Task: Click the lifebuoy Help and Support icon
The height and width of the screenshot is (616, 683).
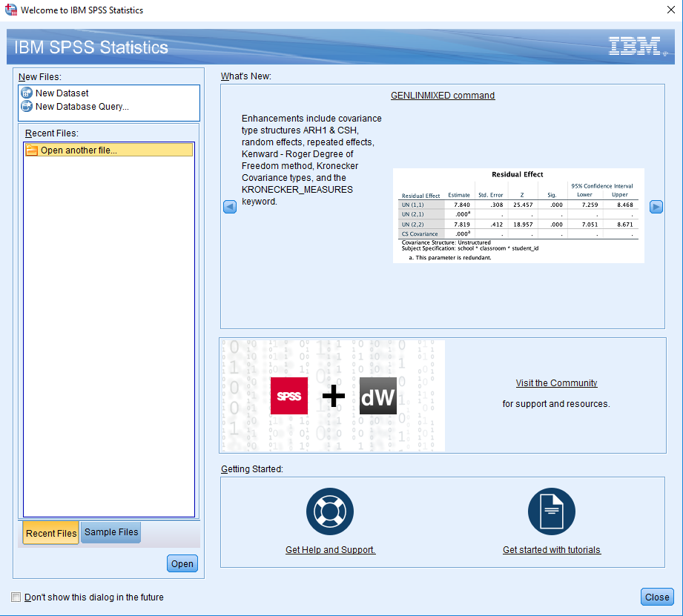Action: point(330,511)
